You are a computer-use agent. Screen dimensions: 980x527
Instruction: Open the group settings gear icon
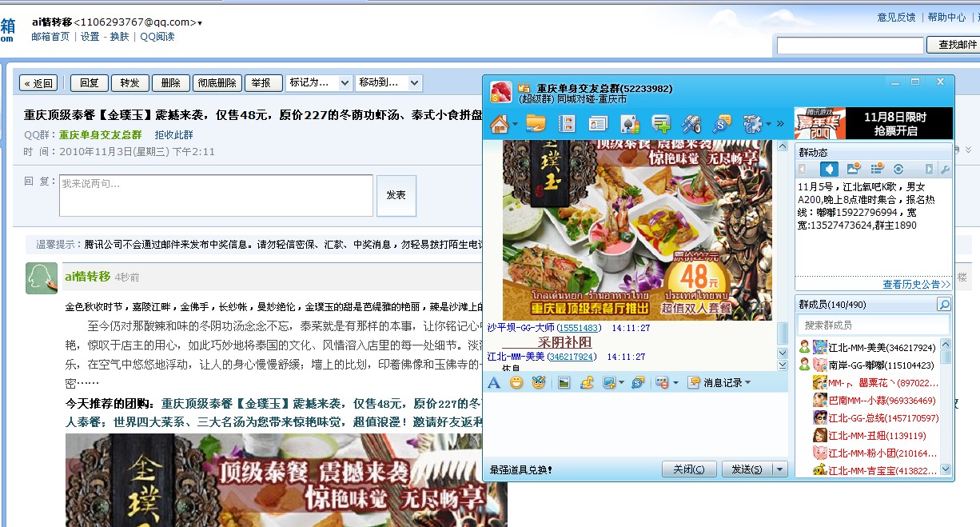coord(752,124)
